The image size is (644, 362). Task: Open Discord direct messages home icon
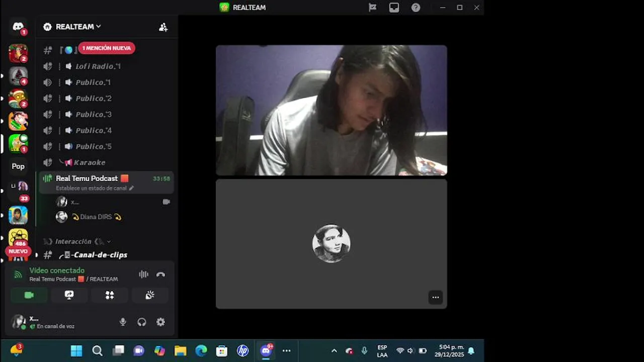click(x=18, y=27)
